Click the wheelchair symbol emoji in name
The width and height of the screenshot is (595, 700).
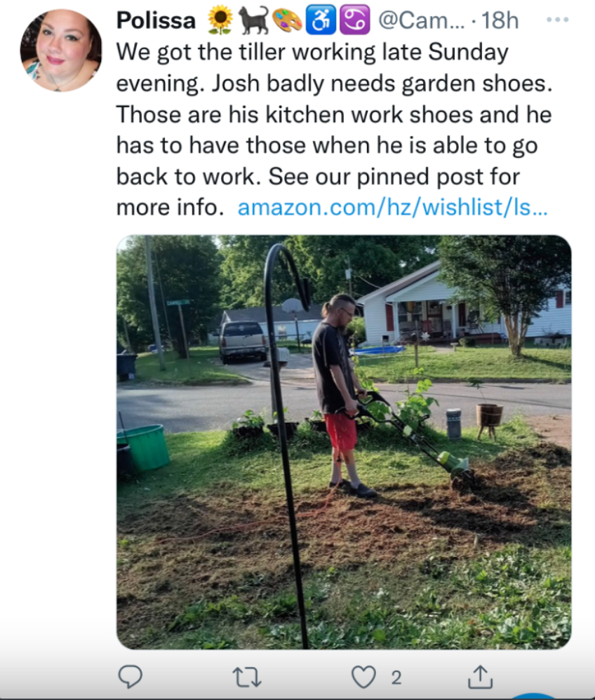[x=320, y=20]
